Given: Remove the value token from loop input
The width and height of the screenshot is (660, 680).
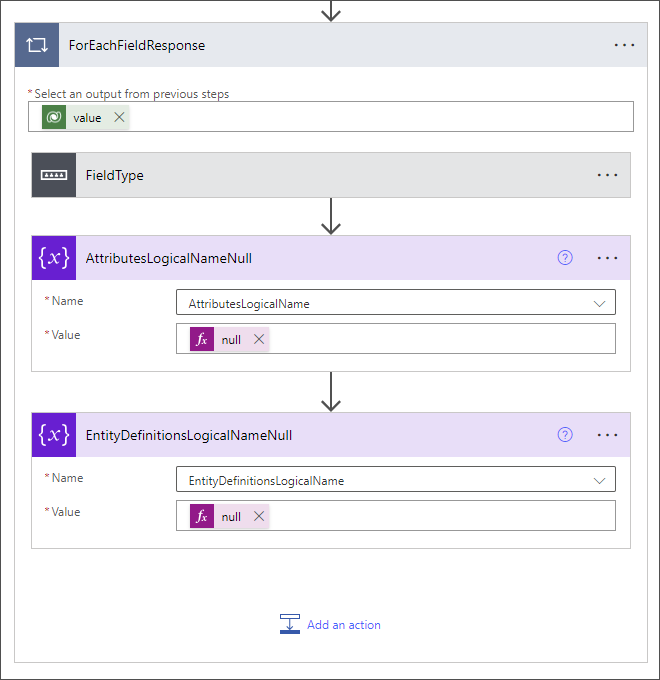Looking at the screenshot, I should [x=119, y=117].
